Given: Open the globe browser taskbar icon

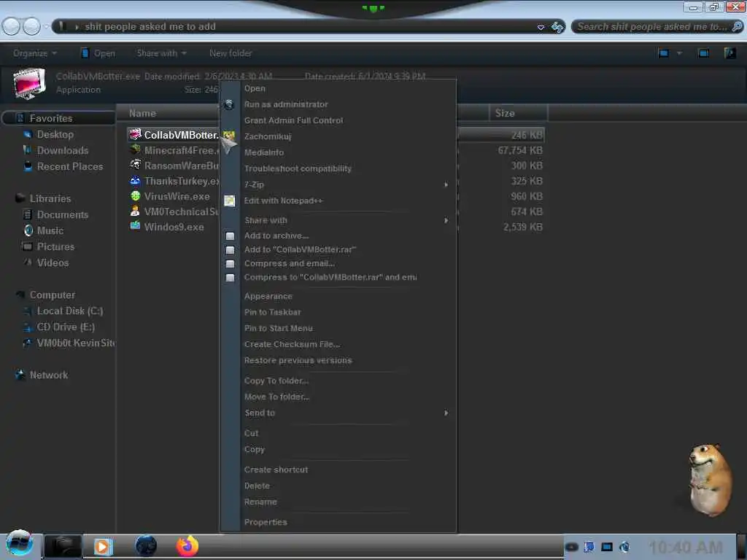Looking at the screenshot, I should point(146,545).
